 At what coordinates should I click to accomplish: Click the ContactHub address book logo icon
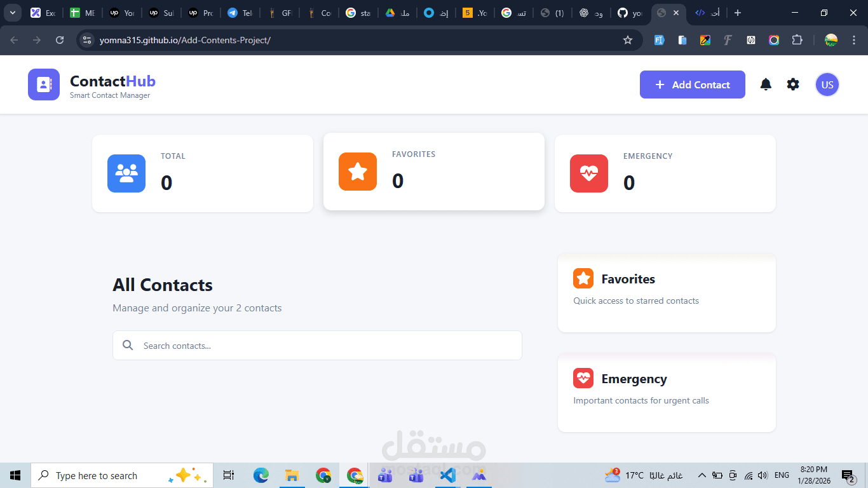point(43,84)
